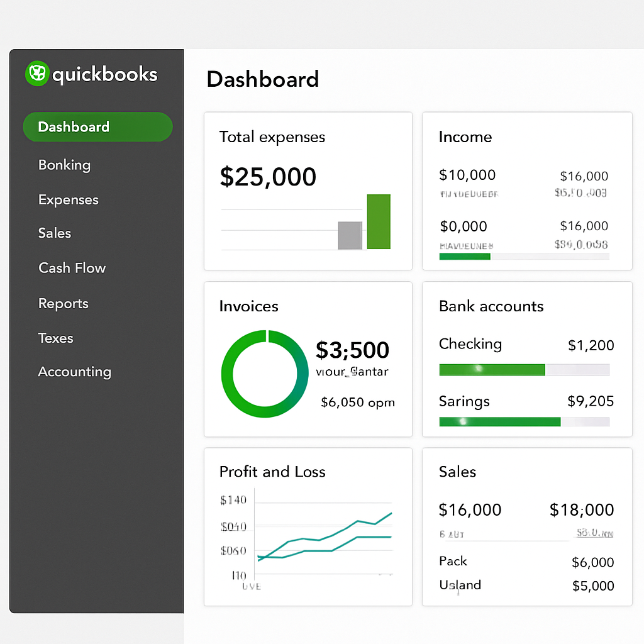Click the Invoices card title
This screenshot has width=644, height=644.
(249, 306)
